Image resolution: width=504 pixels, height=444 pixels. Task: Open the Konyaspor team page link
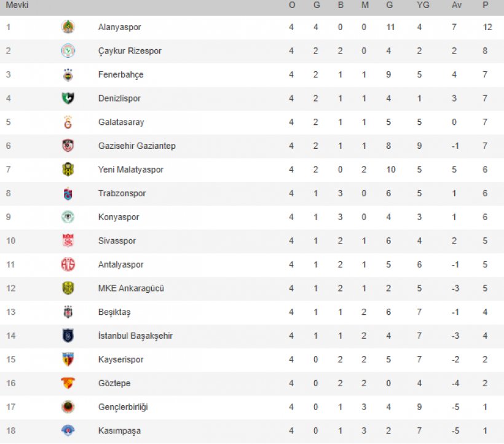[x=119, y=217]
